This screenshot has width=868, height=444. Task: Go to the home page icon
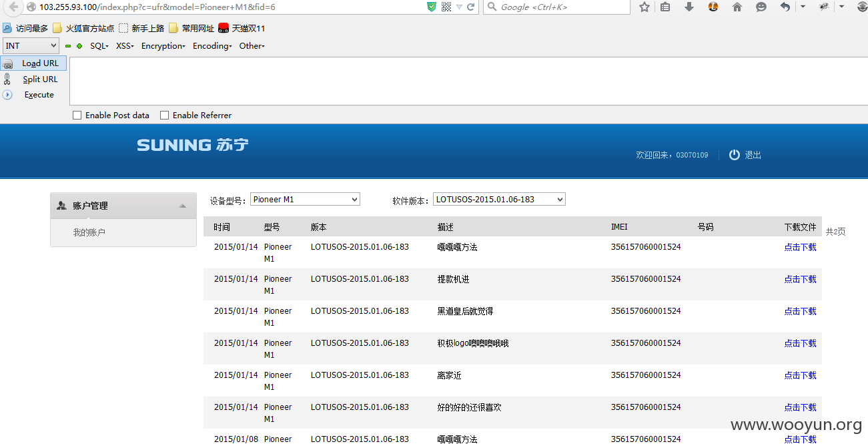click(x=737, y=7)
